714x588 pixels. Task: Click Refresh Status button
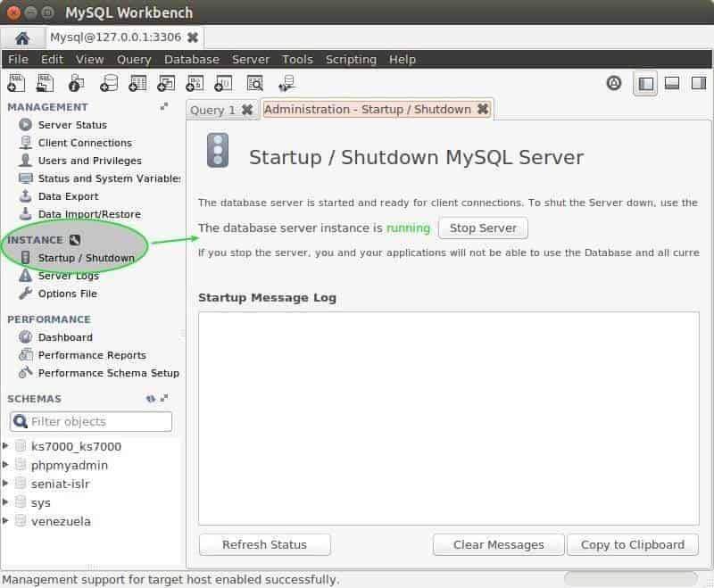point(264,544)
